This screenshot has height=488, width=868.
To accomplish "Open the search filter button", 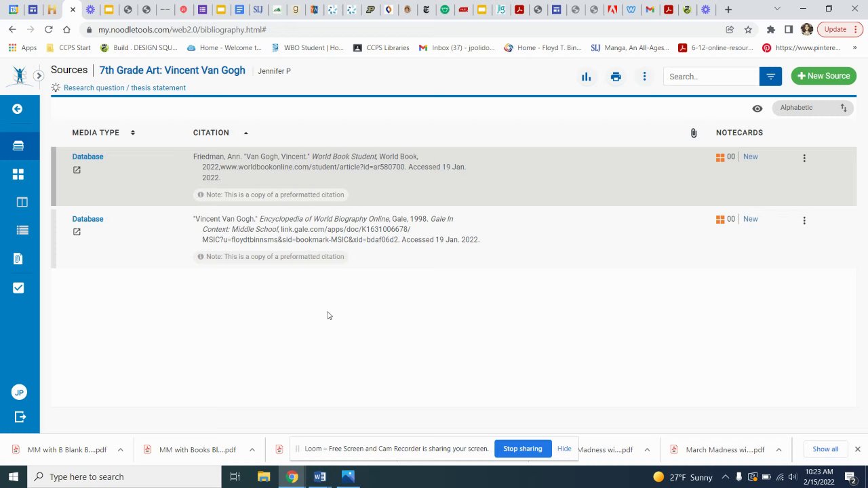I will pyautogui.click(x=770, y=77).
